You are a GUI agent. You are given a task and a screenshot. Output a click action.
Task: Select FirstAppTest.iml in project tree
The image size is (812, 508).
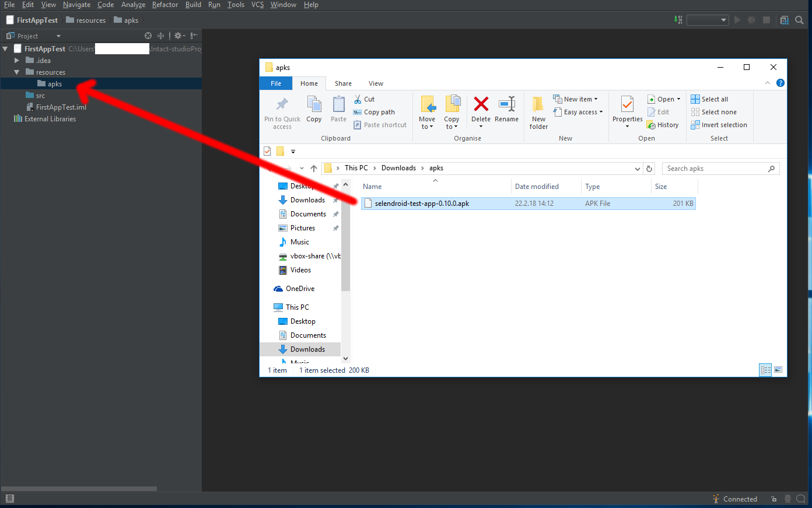coord(56,107)
